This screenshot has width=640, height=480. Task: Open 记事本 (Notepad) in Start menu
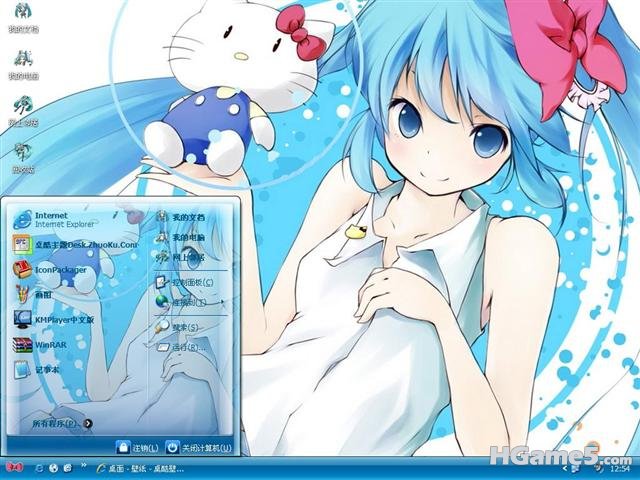[x=36, y=370]
